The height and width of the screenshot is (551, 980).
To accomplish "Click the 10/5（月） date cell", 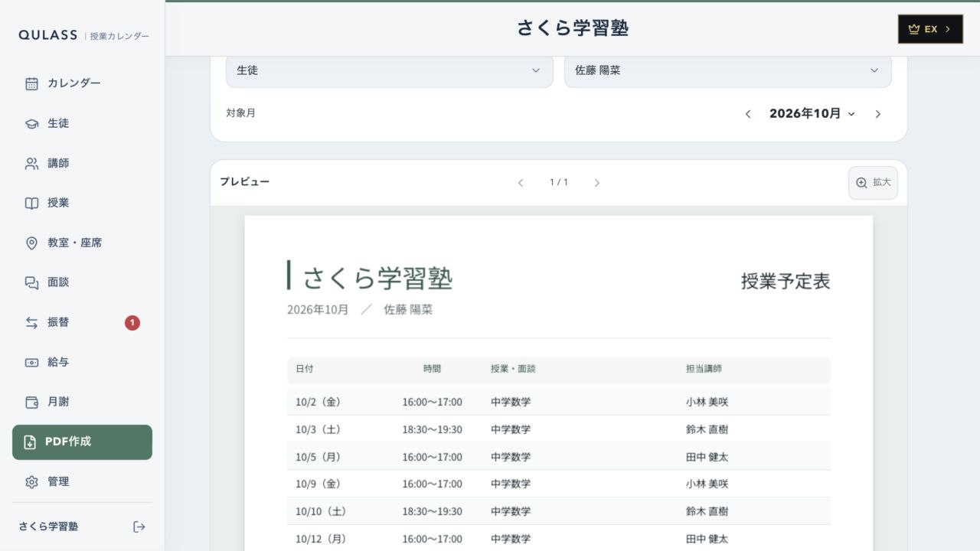I will (x=318, y=457).
